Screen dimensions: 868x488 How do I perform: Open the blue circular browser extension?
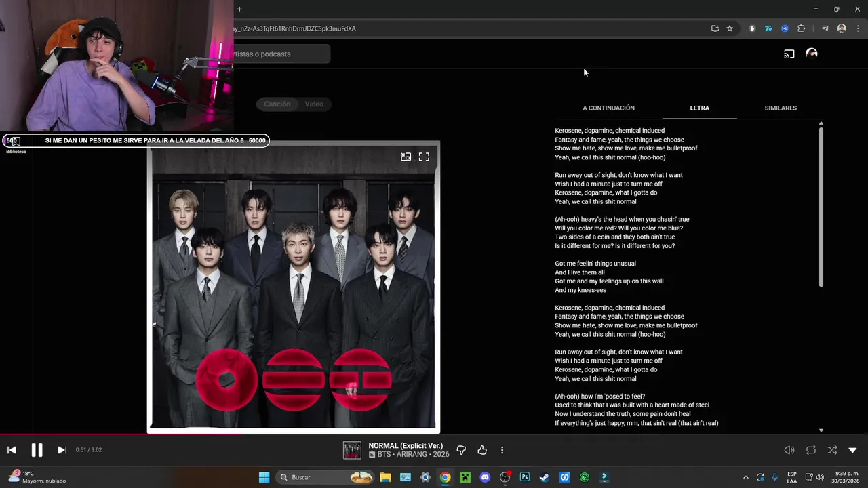click(x=785, y=28)
